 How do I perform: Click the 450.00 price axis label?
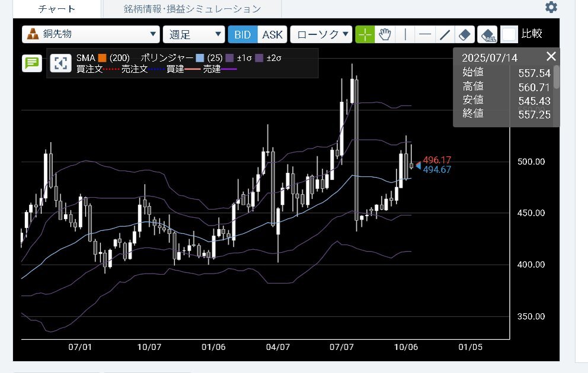pyautogui.click(x=531, y=213)
